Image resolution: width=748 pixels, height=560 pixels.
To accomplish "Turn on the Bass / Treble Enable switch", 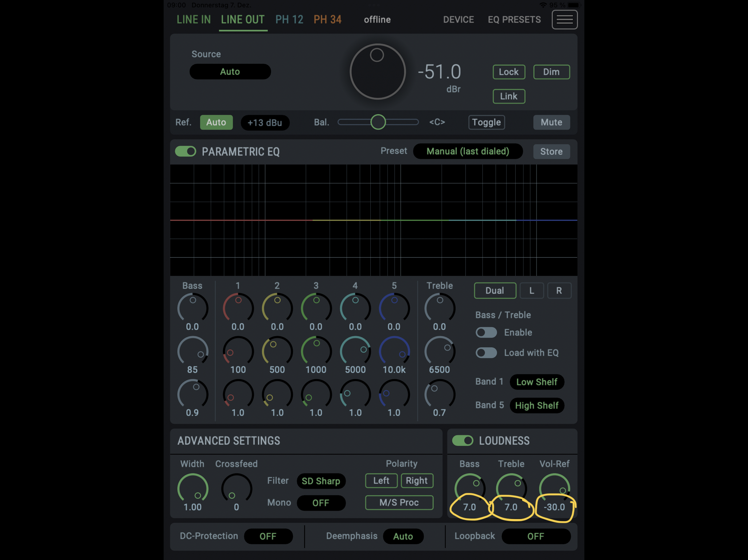I will click(486, 332).
